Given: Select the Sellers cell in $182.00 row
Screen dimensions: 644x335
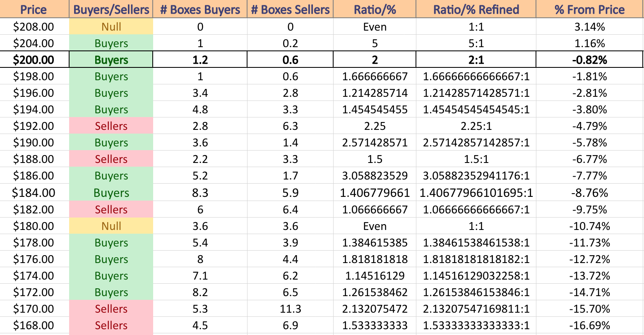Looking at the screenshot, I should 111,210.
